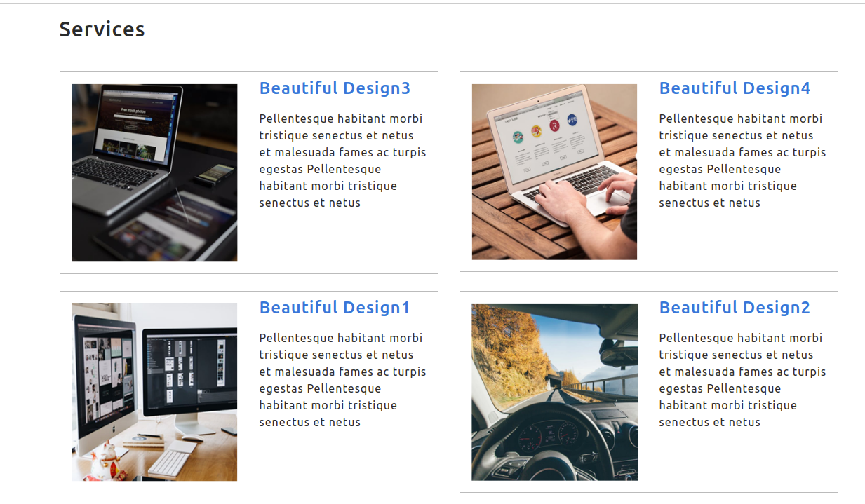
Task: Click the hands typing on laptop thumbnail
Action: pyautogui.click(x=554, y=172)
